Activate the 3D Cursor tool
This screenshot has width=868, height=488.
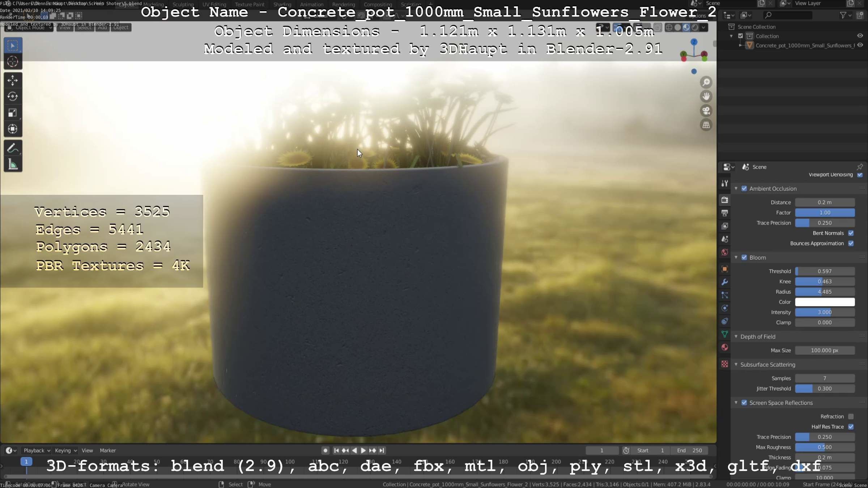click(x=13, y=62)
